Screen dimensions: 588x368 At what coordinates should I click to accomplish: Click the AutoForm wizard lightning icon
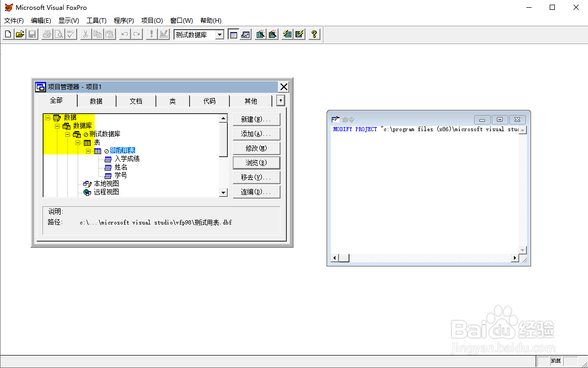tap(287, 34)
